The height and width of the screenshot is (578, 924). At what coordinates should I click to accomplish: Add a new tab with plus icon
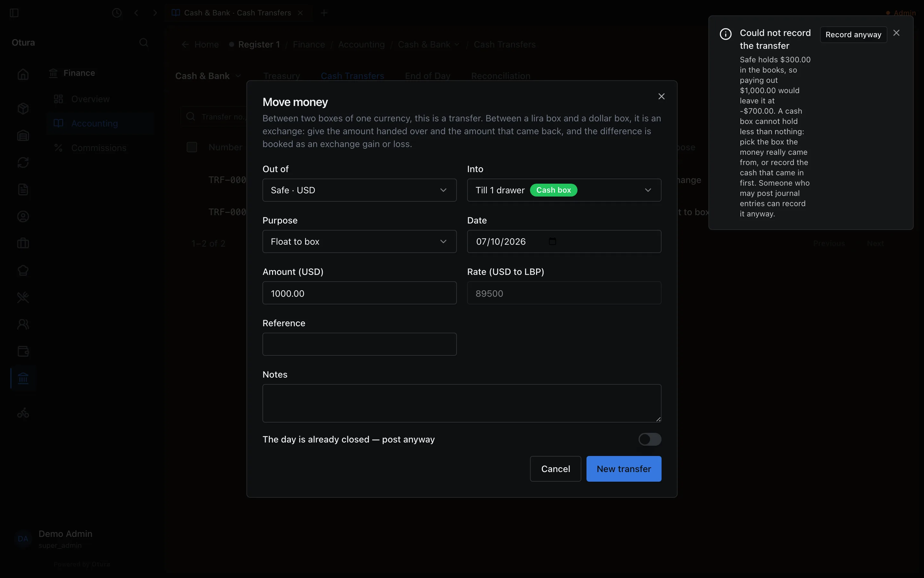[x=324, y=13]
